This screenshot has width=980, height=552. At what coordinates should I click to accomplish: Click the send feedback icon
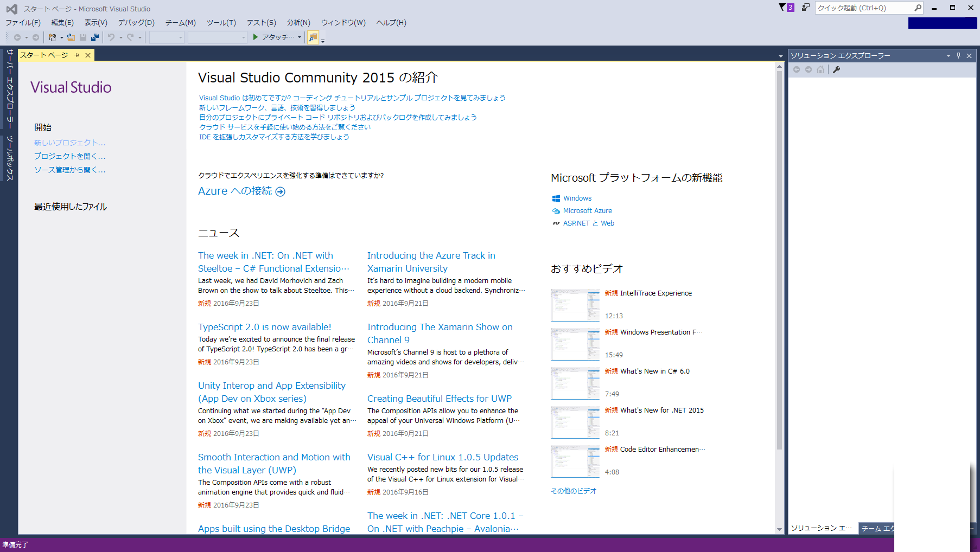[806, 8]
